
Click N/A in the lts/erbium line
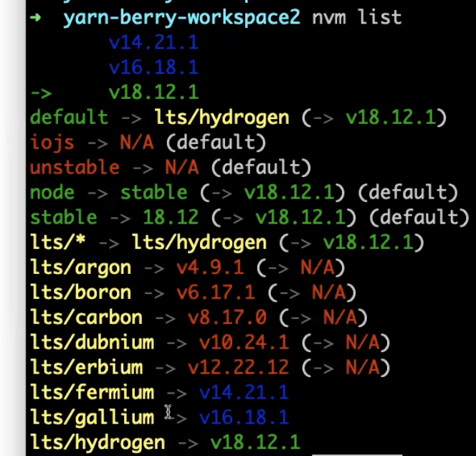pyautogui.click(x=363, y=367)
